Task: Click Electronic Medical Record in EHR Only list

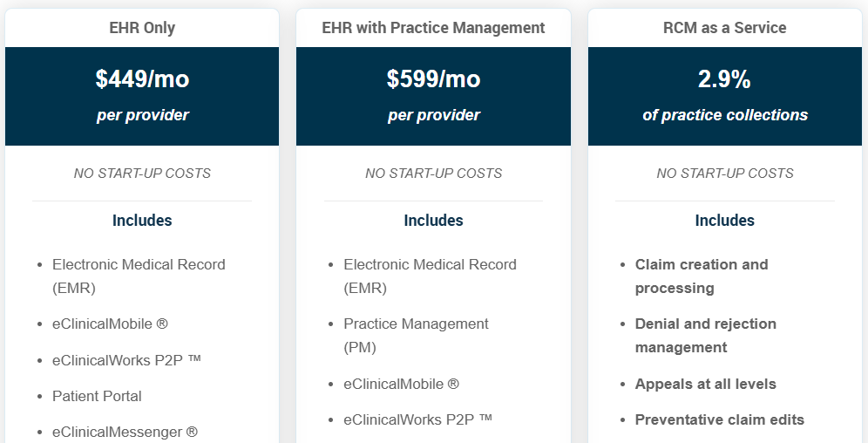Action: [x=139, y=276]
